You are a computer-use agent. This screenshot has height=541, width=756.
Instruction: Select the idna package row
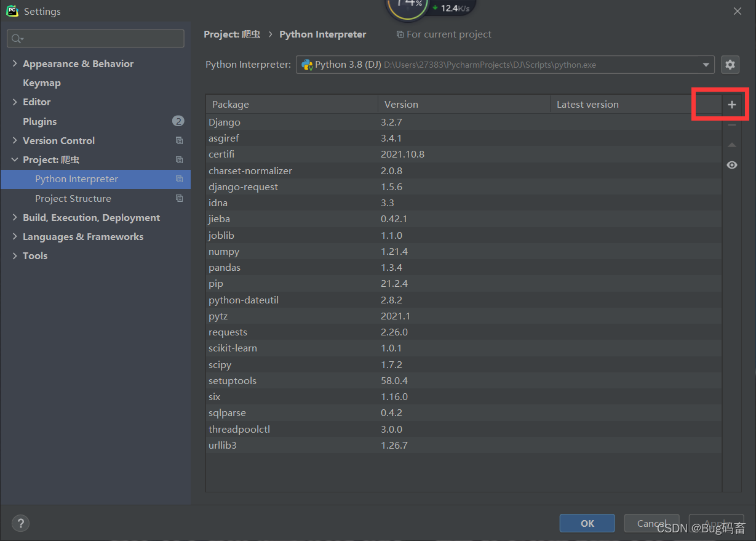464,203
